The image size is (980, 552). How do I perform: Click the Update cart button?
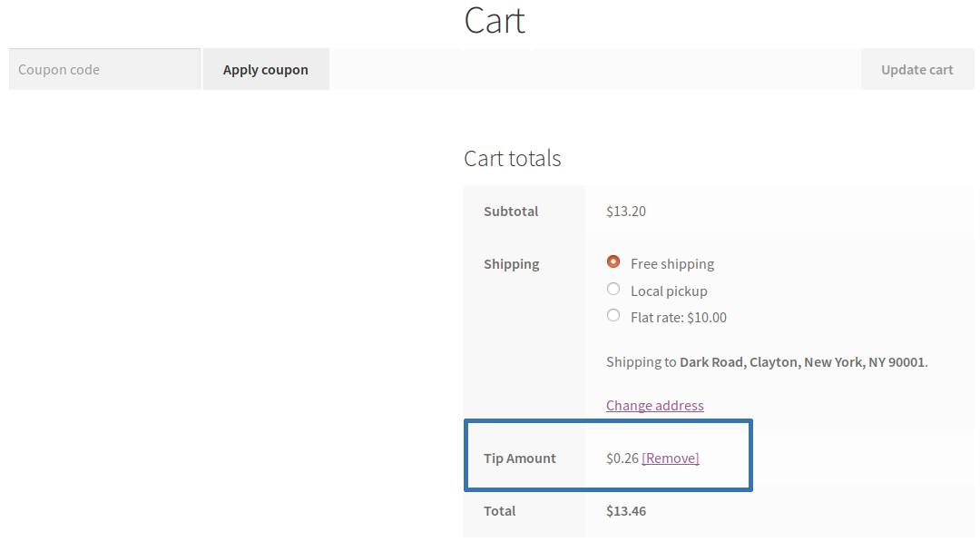coord(917,69)
